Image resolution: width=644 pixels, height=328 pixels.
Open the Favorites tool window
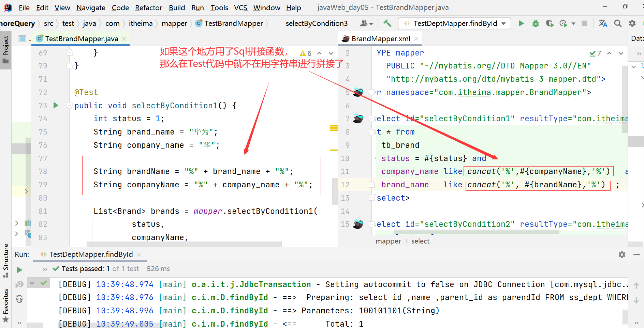[x=5, y=306]
